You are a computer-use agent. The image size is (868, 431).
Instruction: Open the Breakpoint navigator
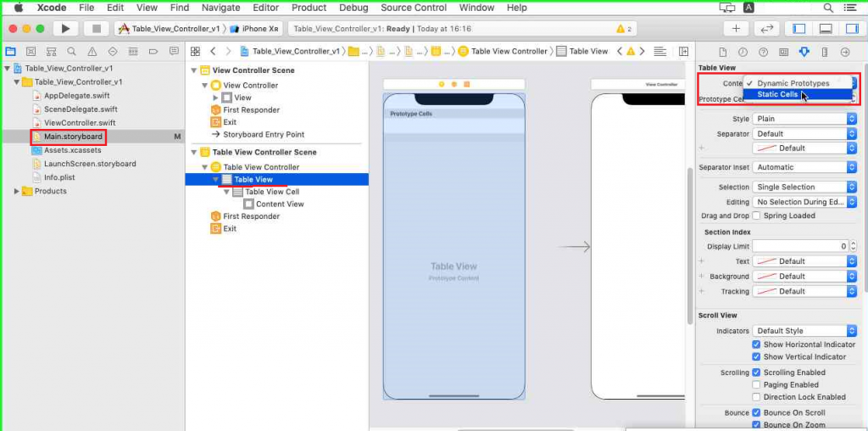153,52
